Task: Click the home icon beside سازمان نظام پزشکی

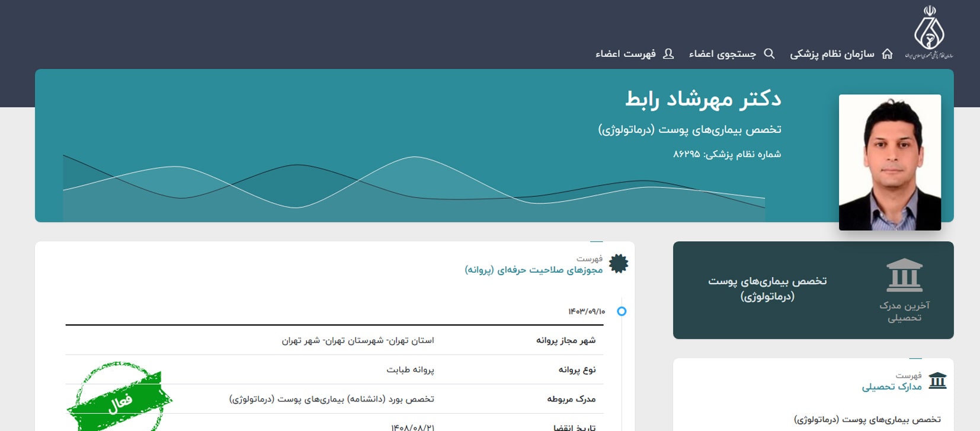Action: 887,54
